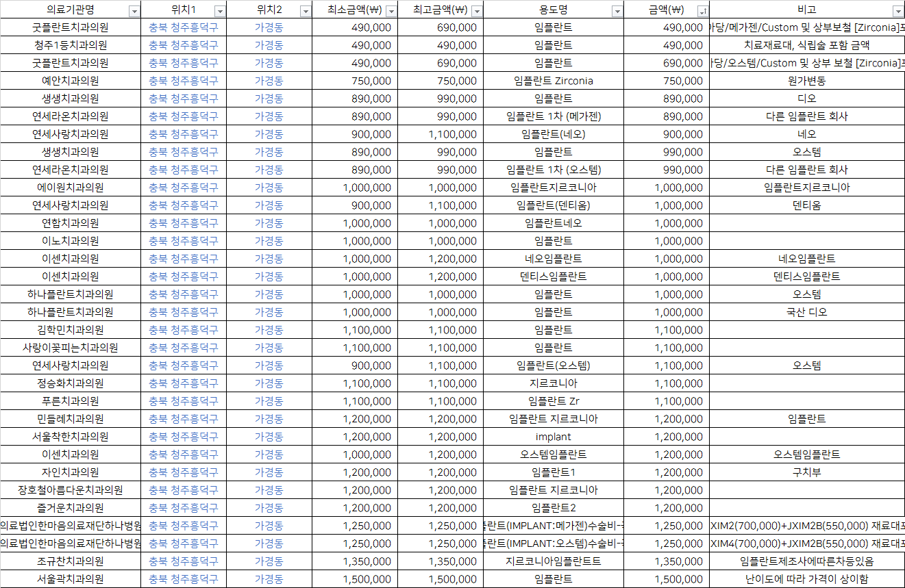Click the 자인치과의원 cell

[x=71, y=472]
